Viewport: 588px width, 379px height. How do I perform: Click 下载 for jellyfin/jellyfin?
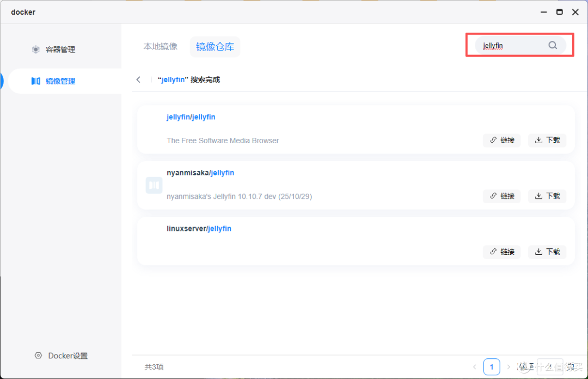tap(547, 140)
